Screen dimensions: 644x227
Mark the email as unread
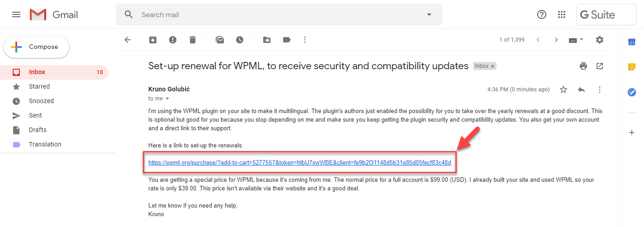tap(220, 40)
